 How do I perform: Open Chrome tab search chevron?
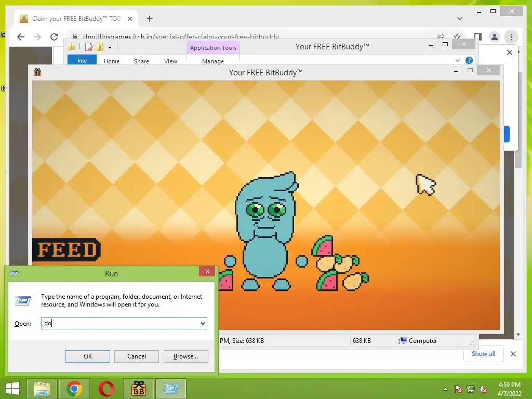click(460, 19)
